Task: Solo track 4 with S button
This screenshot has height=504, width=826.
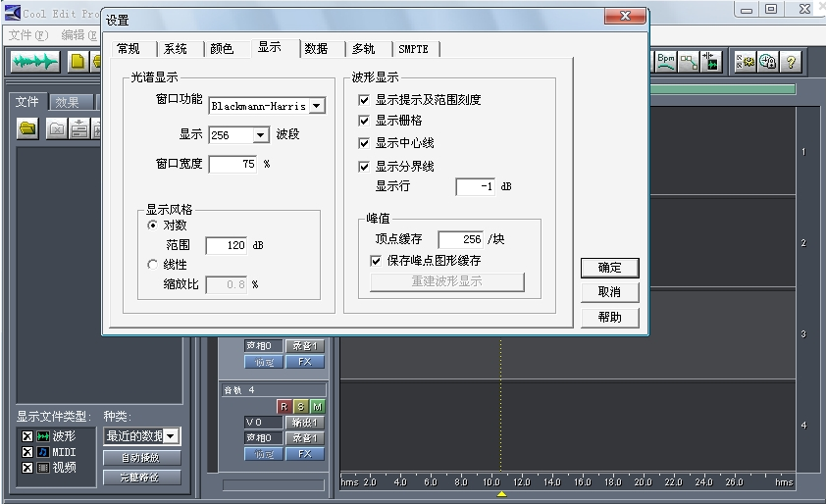Action: pyautogui.click(x=301, y=407)
